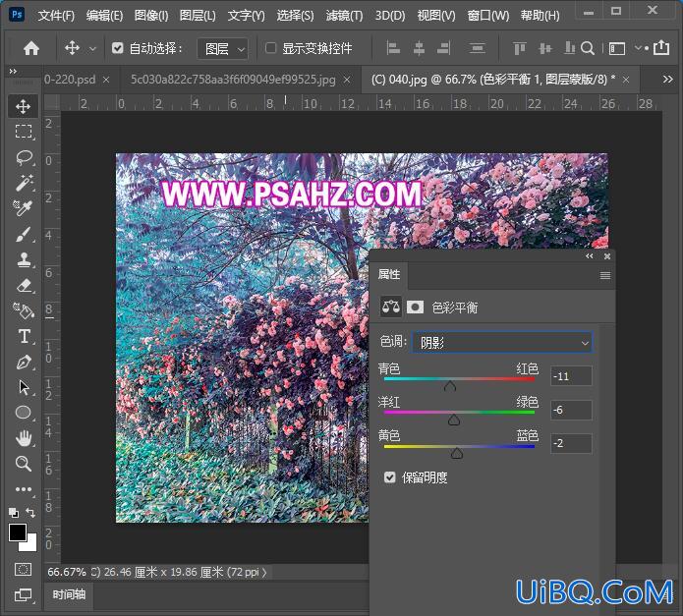
Task: Click the 洋红-绿色 slider handle
Action: pos(454,420)
